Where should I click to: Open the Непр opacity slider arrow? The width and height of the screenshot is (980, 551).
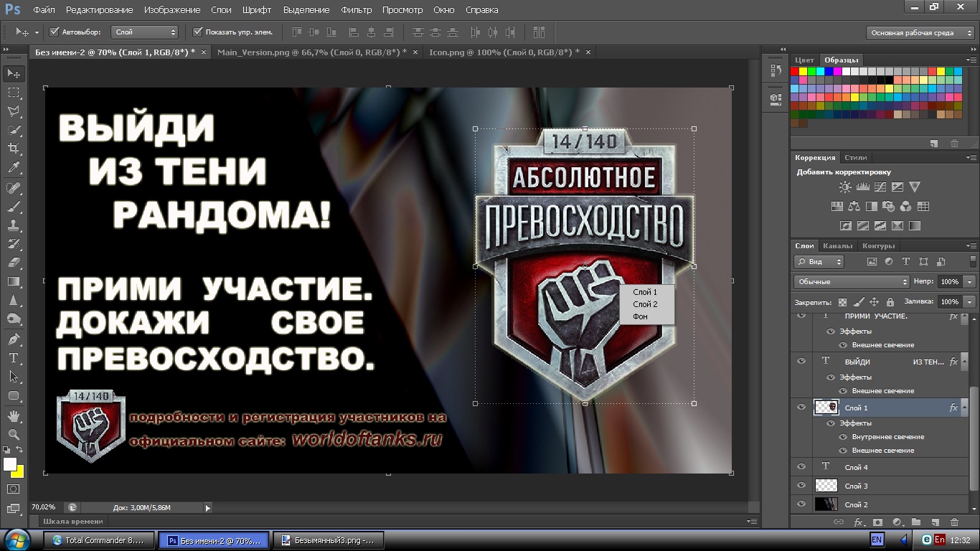pos(970,282)
